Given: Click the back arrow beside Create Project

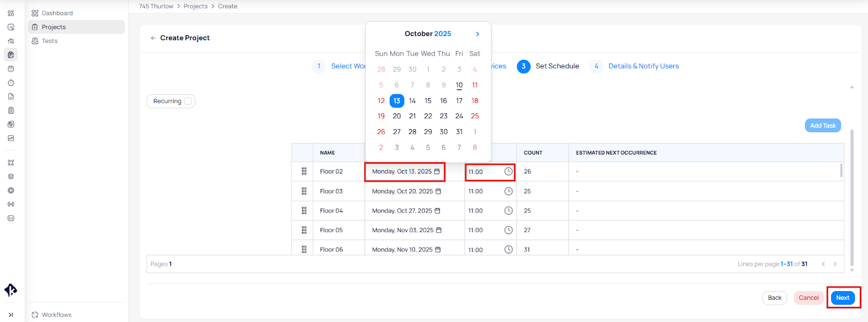Looking at the screenshot, I should tap(153, 38).
